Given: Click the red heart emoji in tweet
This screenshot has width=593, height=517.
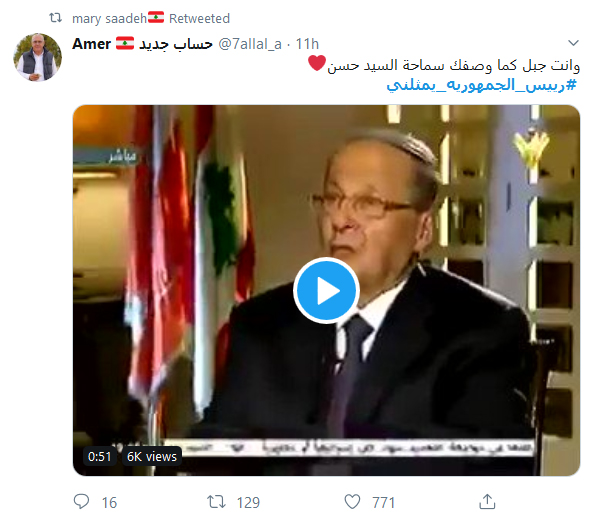Looking at the screenshot, I should [x=317, y=63].
